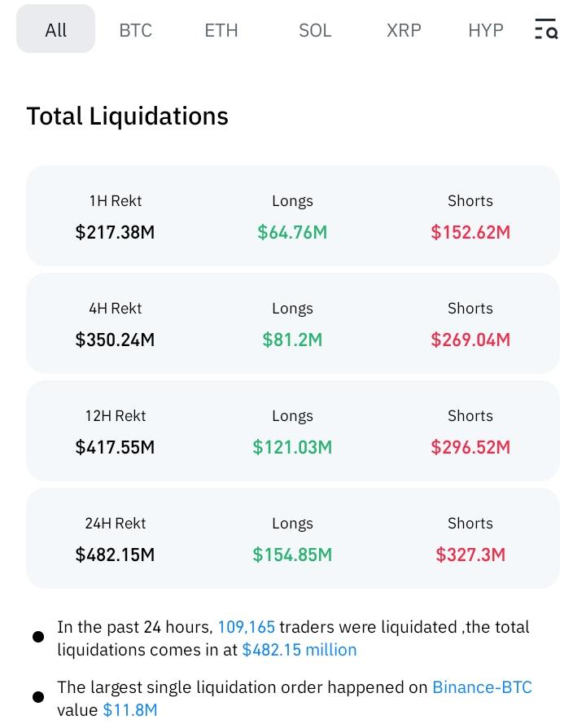586x728 pixels.
Task: Switch to the BTC tab
Action: click(x=135, y=29)
